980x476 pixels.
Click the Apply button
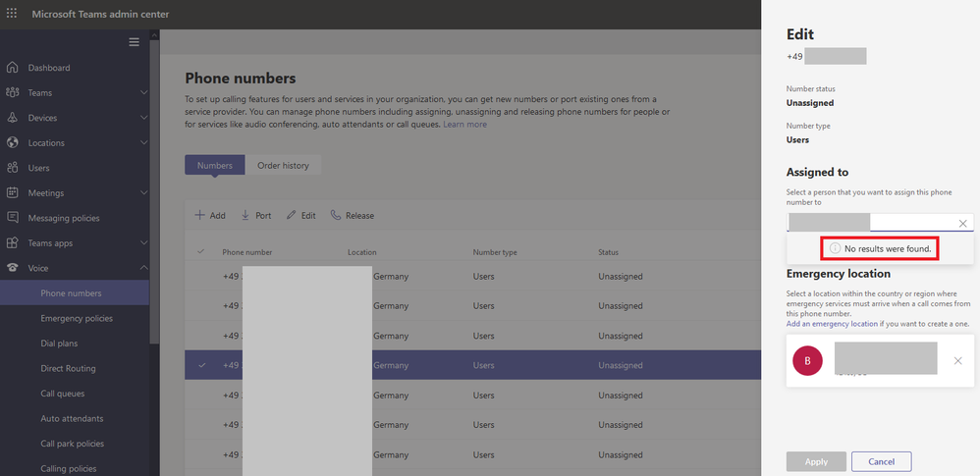[x=816, y=461]
